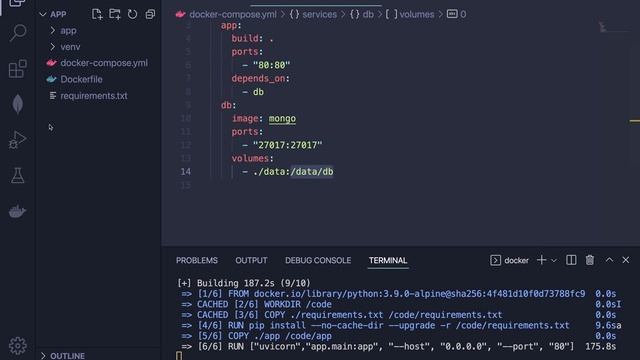Click the "80:80" port string
The height and width of the screenshot is (360, 640).
pos(271,65)
